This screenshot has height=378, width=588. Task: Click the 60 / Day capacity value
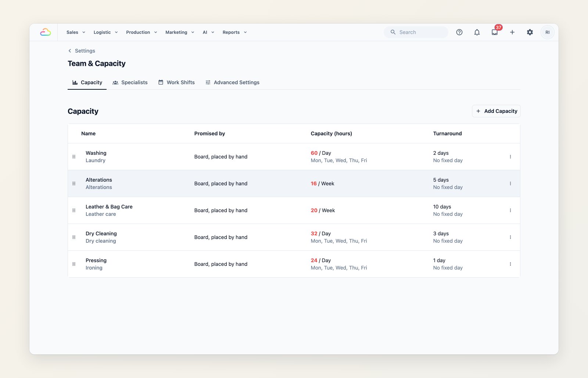321,153
